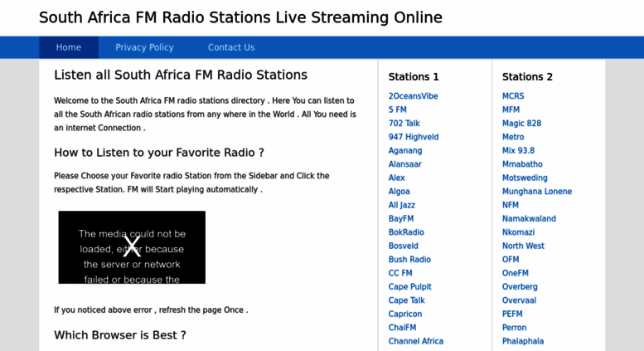Open the Magic 828 station
Screen dimensions: 644x351
[521, 124]
